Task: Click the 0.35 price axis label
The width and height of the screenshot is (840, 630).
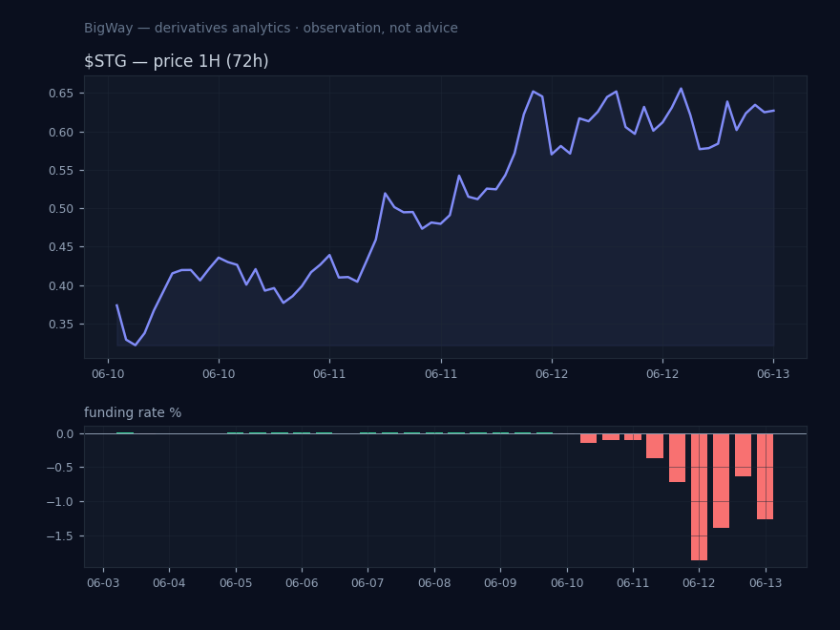Action: 60,325
